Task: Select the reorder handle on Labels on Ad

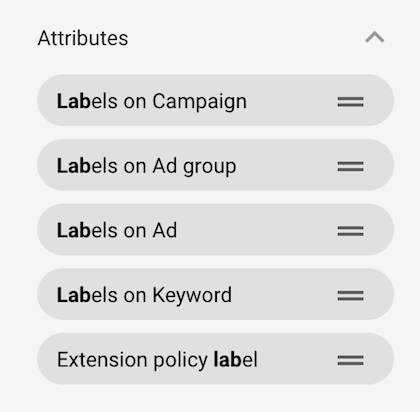Action: click(350, 231)
